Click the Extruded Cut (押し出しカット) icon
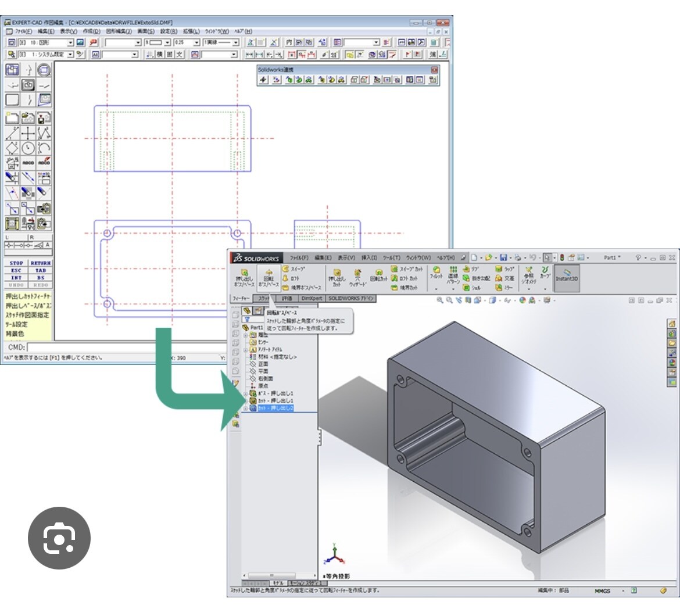Screen dimensions: 680x616 coord(337,277)
